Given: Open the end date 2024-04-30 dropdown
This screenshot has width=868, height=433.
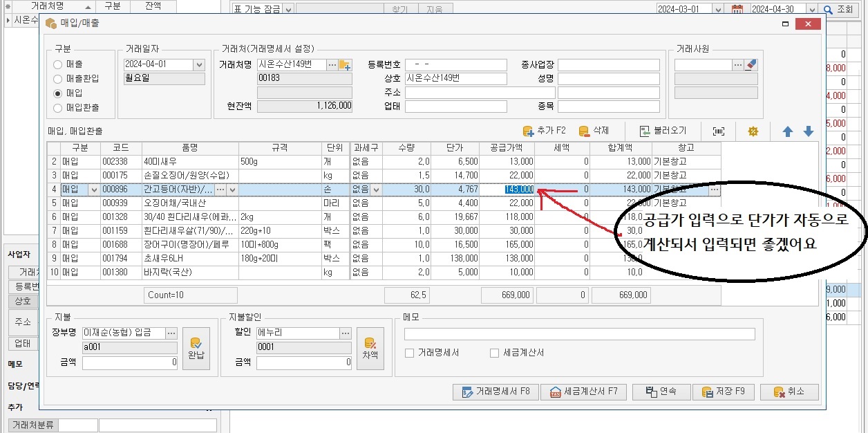Looking at the screenshot, I should coord(811,10).
